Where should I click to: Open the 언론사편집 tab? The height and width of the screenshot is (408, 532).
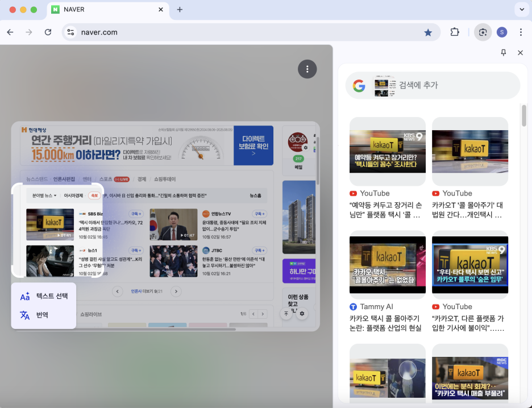64,179
